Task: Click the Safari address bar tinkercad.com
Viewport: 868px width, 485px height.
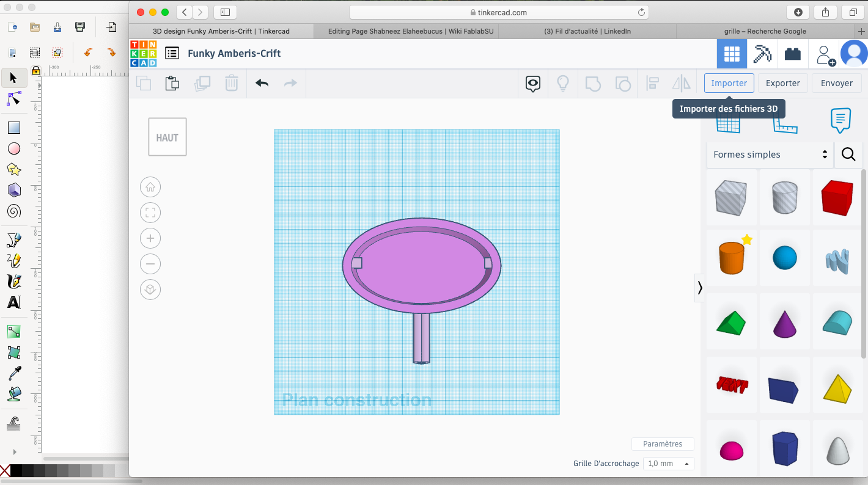Action: click(499, 12)
